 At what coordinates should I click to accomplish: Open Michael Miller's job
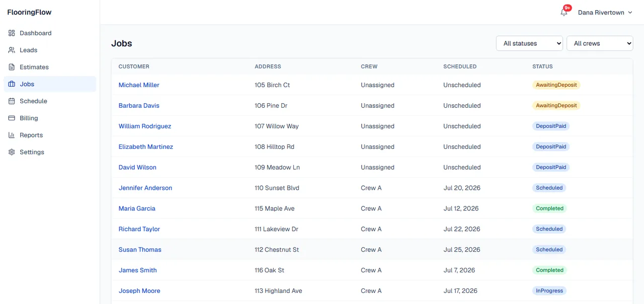click(139, 85)
